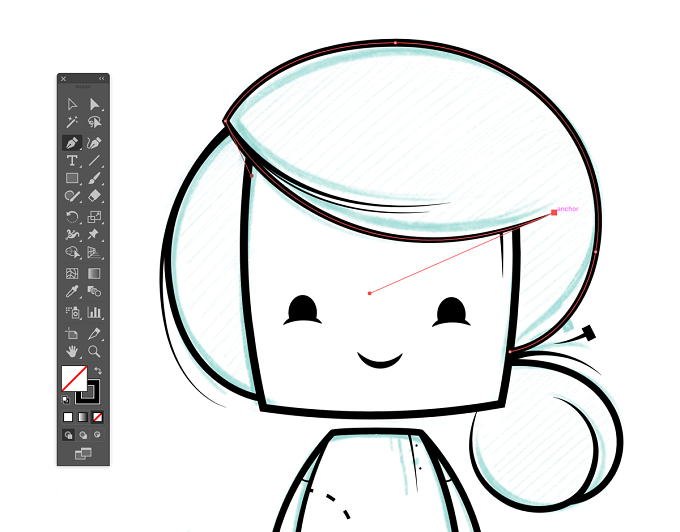The image size is (680, 532).
Task: Click the path point at top of hair
Action: [x=396, y=43]
